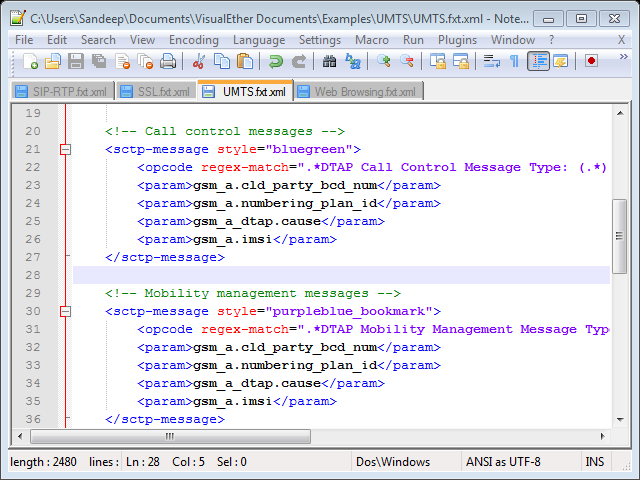Print the document with printer icon

tap(168, 61)
